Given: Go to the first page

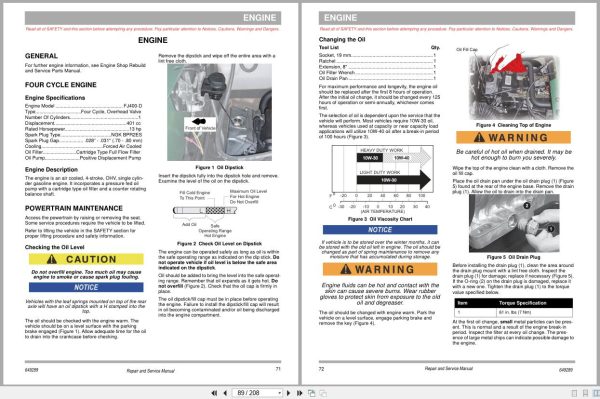Looking at the screenshot, I should tap(214, 393).
